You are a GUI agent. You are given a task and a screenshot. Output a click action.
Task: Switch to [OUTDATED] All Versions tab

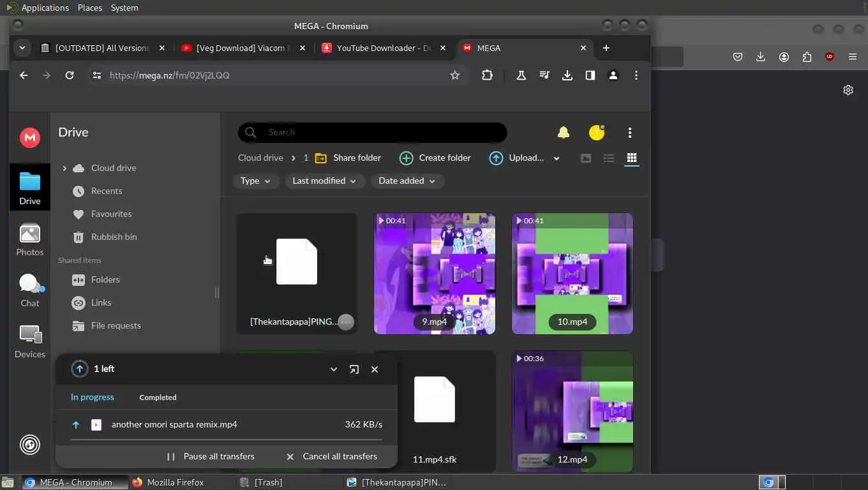pos(102,48)
